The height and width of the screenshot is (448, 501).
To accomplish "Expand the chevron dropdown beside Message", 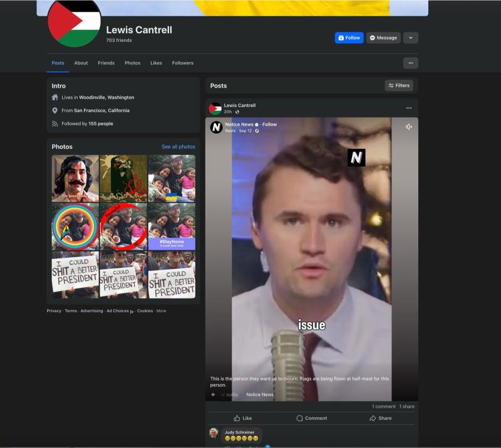I will (410, 38).
